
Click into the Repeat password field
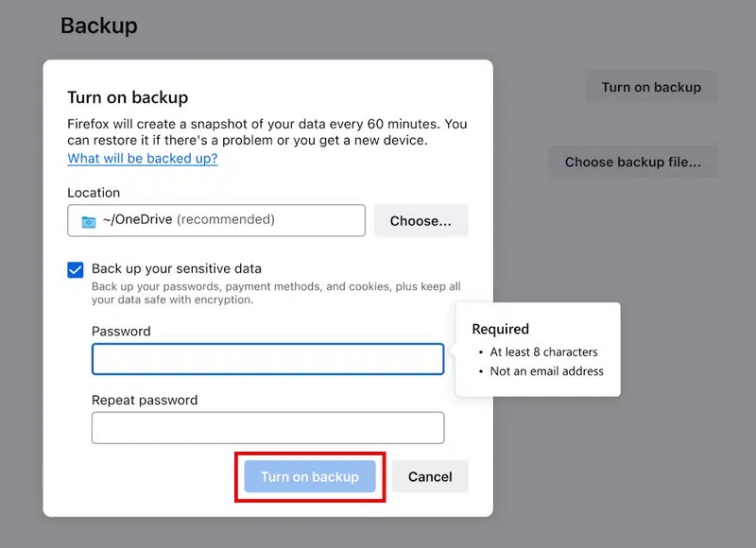pos(267,427)
